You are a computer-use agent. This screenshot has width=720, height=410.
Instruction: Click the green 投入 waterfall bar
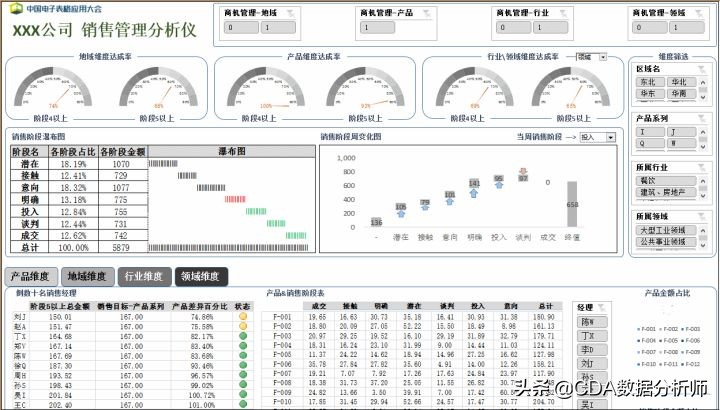256,211
